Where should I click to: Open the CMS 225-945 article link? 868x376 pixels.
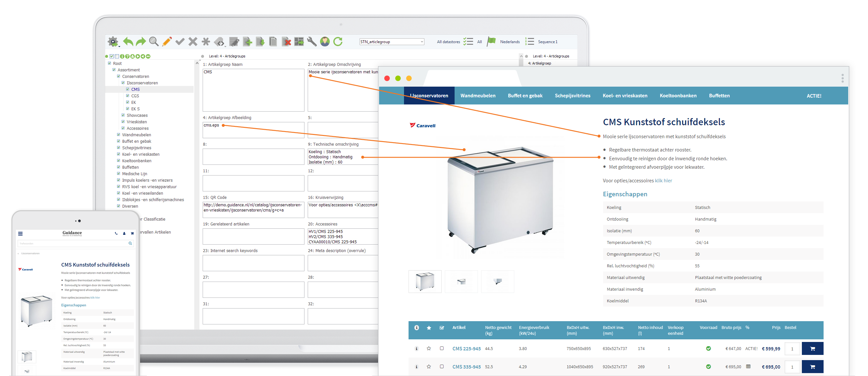point(466,349)
